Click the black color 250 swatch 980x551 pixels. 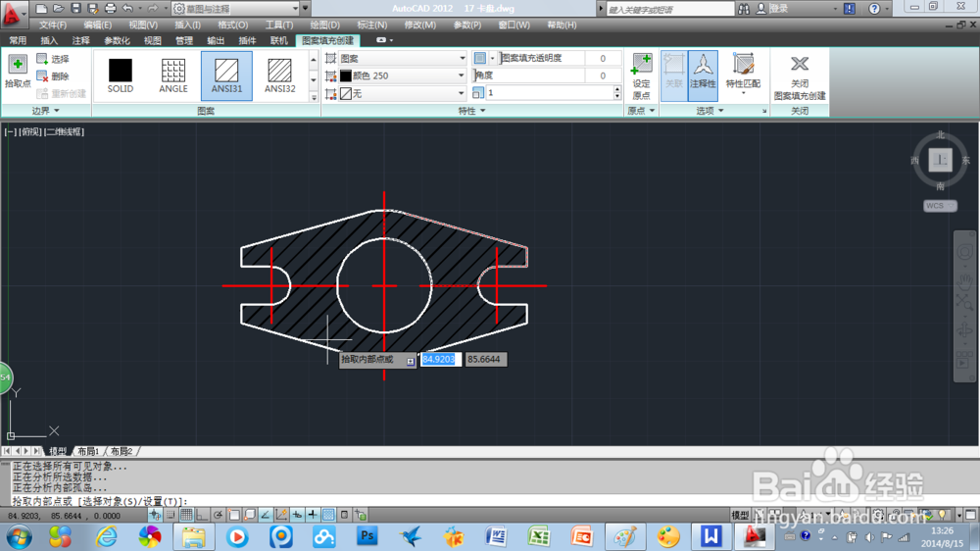pos(346,75)
